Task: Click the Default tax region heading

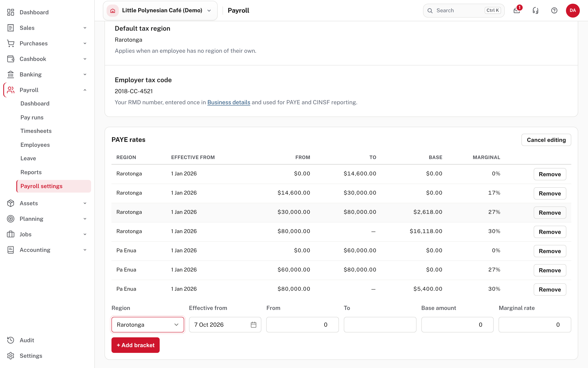Action: (x=142, y=28)
